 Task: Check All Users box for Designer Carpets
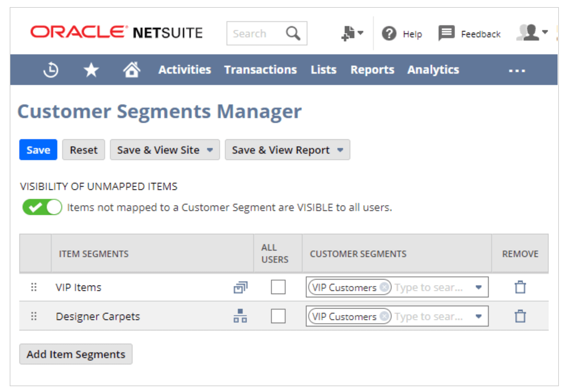point(278,316)
